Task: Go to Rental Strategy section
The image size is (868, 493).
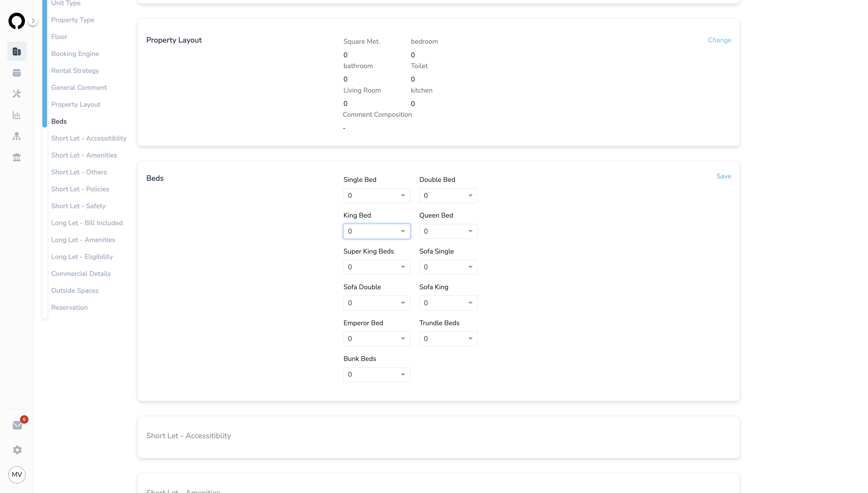Action: coord(75,70)
